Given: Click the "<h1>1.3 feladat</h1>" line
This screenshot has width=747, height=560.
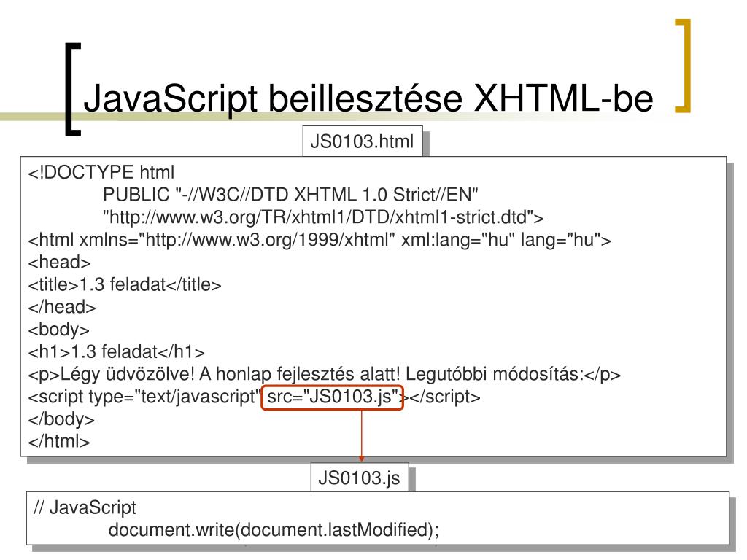Looking at the screenshot, I should [x=116, y=352].
